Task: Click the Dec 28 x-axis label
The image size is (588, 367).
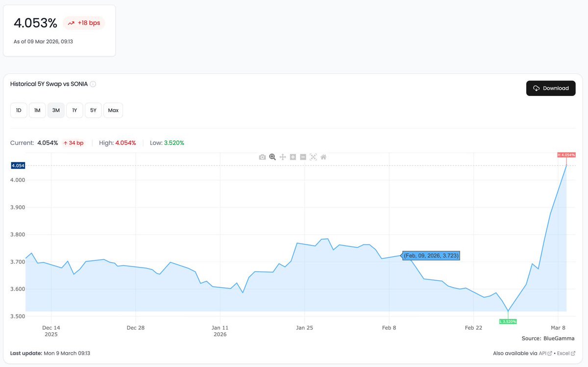Action: [135, 328]
